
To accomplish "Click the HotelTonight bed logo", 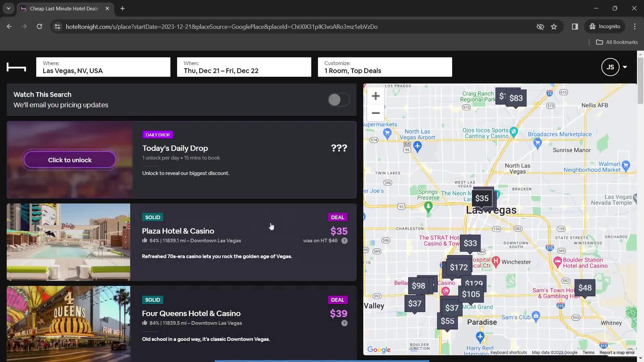I will (x=16, y=67).
